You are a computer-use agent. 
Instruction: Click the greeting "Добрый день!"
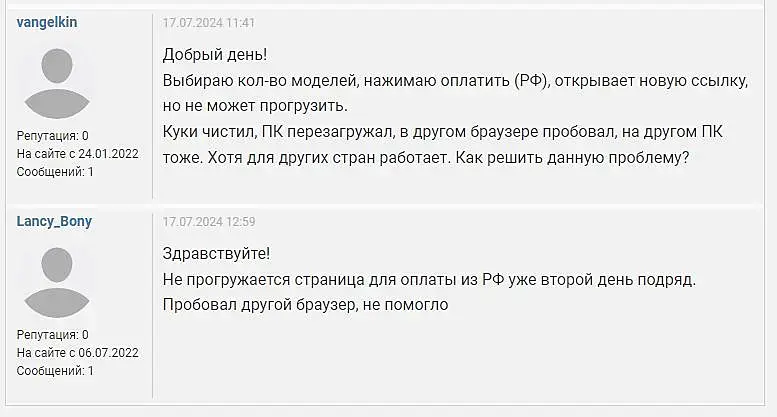click(x=212, y=56)
